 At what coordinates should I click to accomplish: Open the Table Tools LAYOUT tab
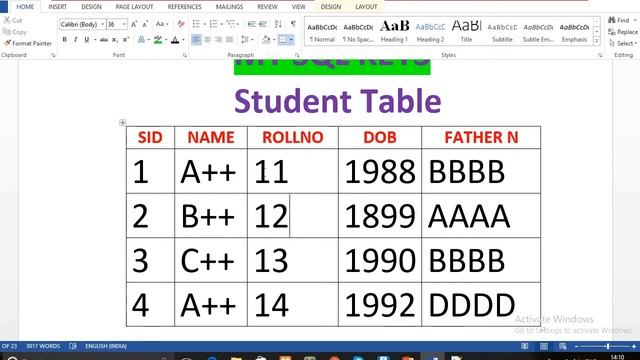[366, 7]
